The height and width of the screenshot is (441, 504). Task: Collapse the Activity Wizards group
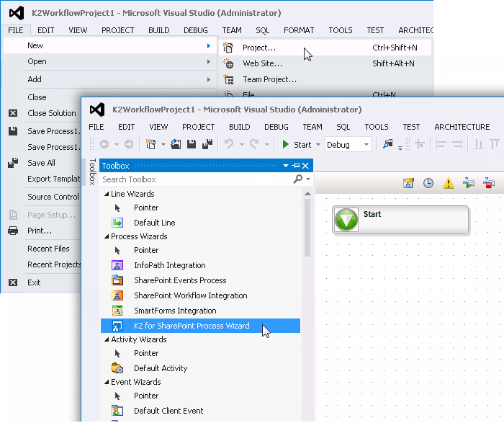[107, 339]
